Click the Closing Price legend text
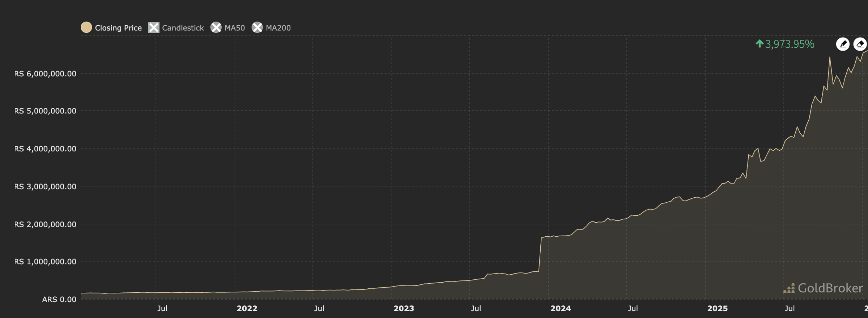The width and height of the screenshot is (868, 318). click(x=118, y=28)
